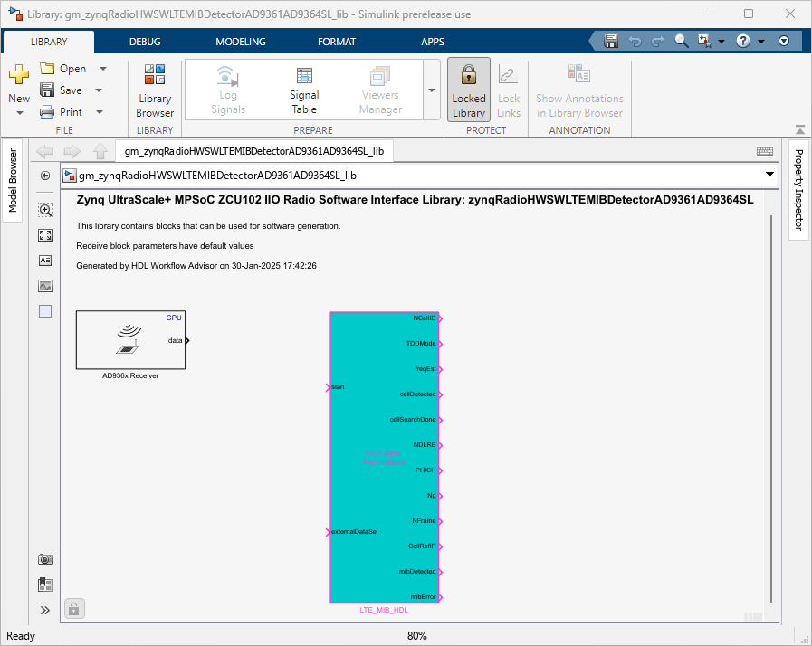Click the Ready status text
The height and width of the screenshot is (646, 812).
coord(21,636)
